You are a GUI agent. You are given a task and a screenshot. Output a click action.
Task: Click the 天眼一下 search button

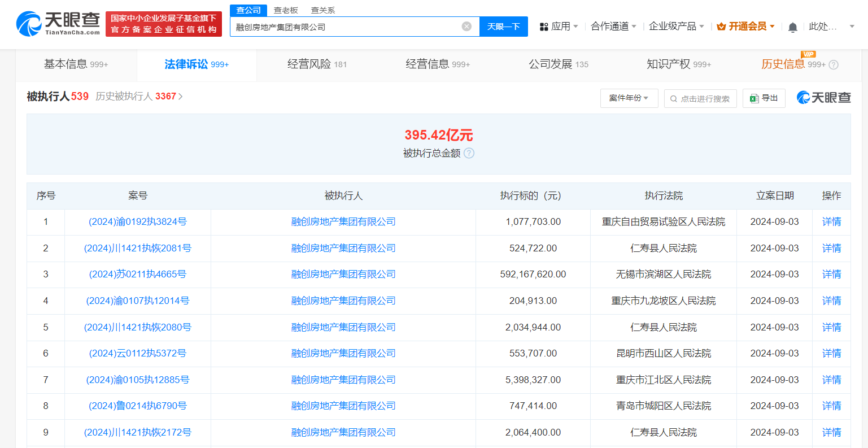(x=503, y=26)
